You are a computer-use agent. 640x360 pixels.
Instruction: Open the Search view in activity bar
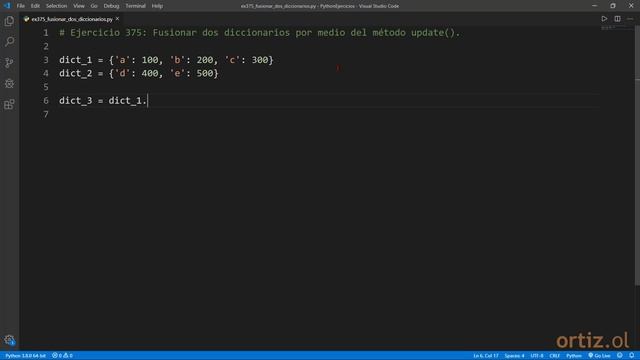click(9, 42)
